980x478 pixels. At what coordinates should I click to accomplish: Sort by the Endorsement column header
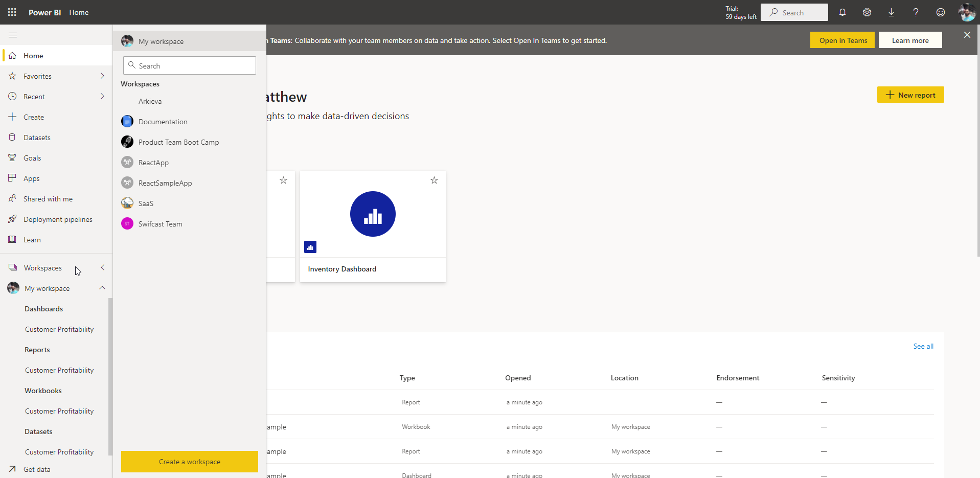[738, 378]
